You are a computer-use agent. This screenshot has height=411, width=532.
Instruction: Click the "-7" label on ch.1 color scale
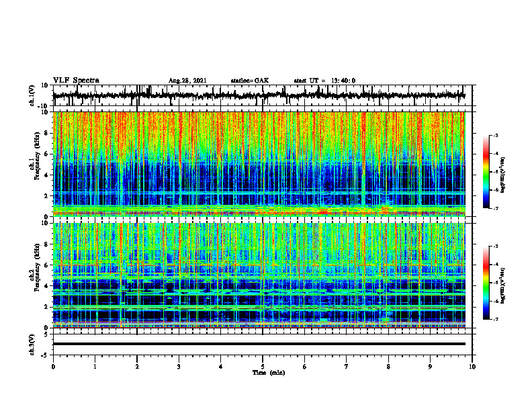(x=495, y=208)
